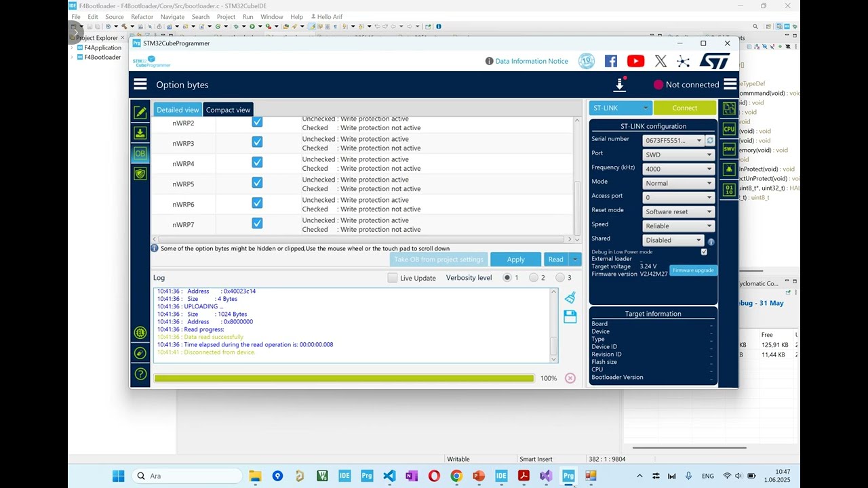The height and width of the screenshot is (488, 868).
Task: Clear the log with the broom icon
Action: pos(570,298)
